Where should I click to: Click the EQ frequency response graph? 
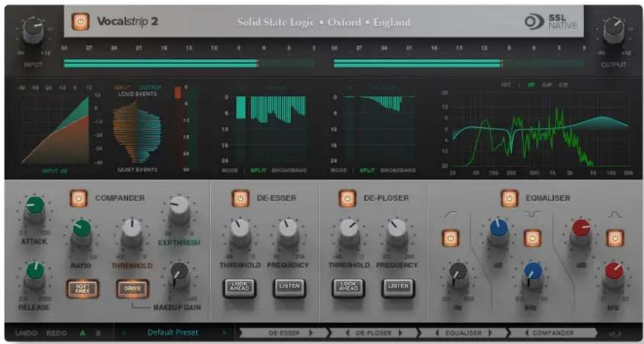541,130
